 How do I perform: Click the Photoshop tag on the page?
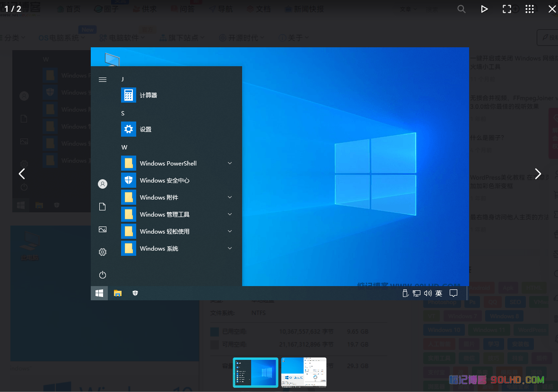tap(442, 302)
